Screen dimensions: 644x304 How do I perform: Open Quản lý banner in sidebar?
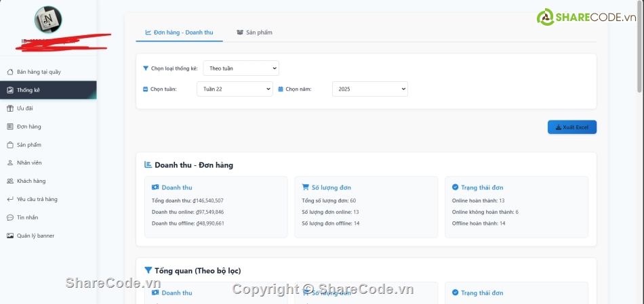click(48, 236)
